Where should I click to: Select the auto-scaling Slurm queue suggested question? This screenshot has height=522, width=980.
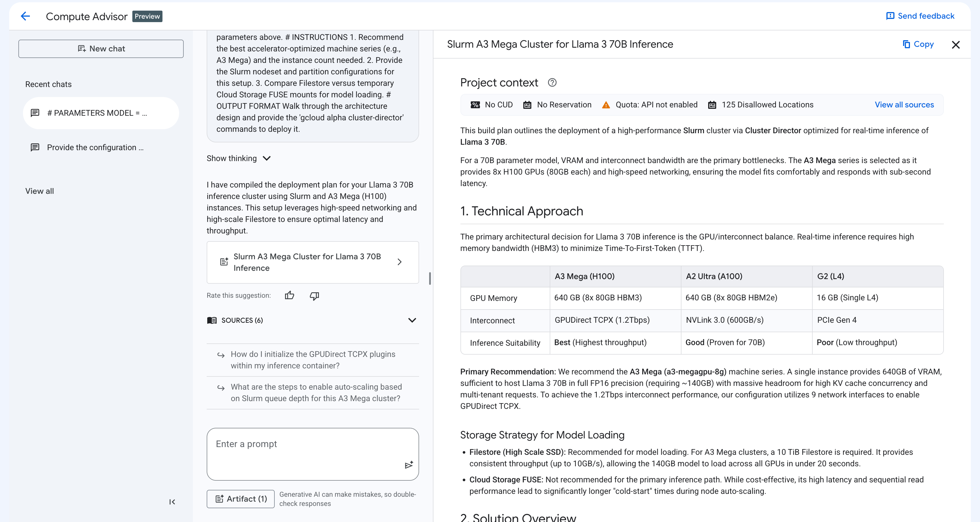[313, 393]
